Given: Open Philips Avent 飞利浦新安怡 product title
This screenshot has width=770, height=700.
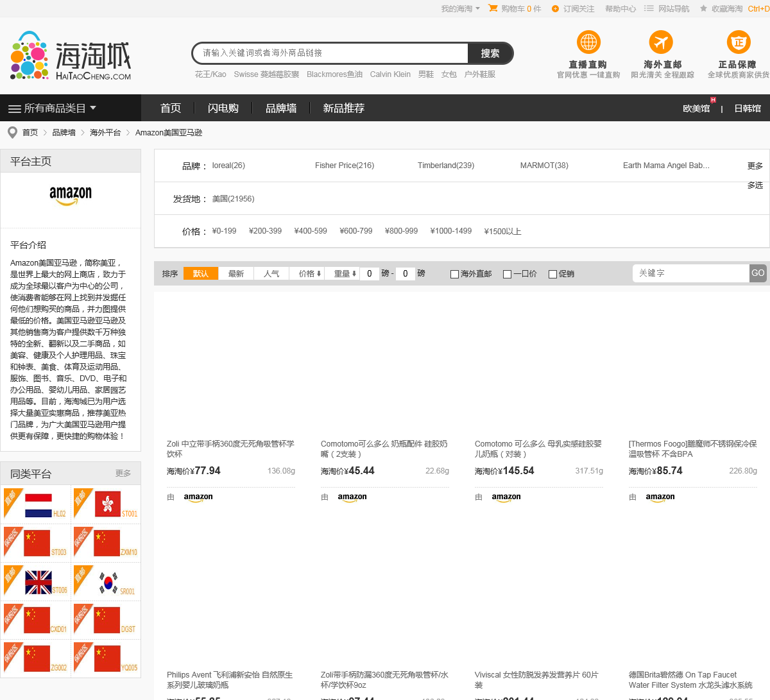Looking at the screenshot, I should [230, 680].
